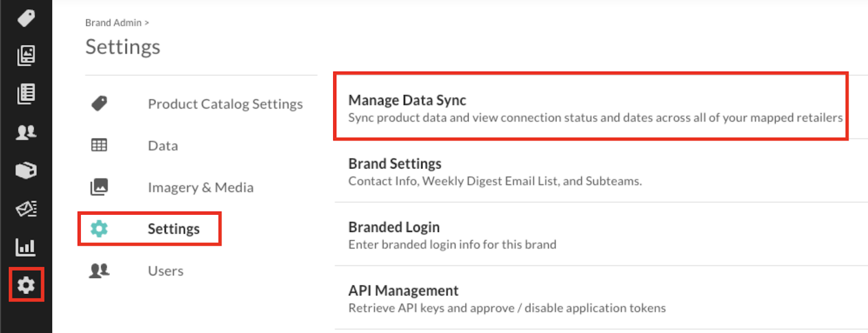Click the tag icon beside Product Catalog Settings
The height and width of the screenshot is (333, 868).
99,104
